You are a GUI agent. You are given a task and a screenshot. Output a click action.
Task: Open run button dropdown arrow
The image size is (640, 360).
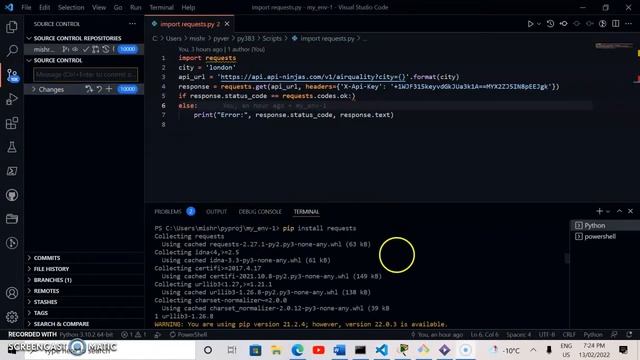(x=539, y=24)
